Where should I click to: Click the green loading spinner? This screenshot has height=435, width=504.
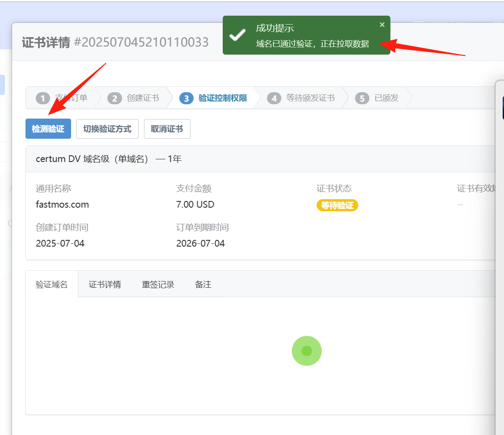click(x=307, y=351)
